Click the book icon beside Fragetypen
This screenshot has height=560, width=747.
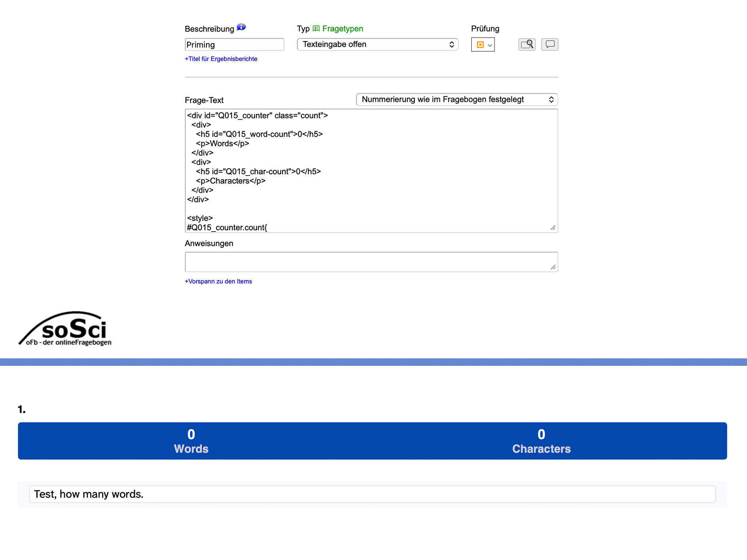316,28
